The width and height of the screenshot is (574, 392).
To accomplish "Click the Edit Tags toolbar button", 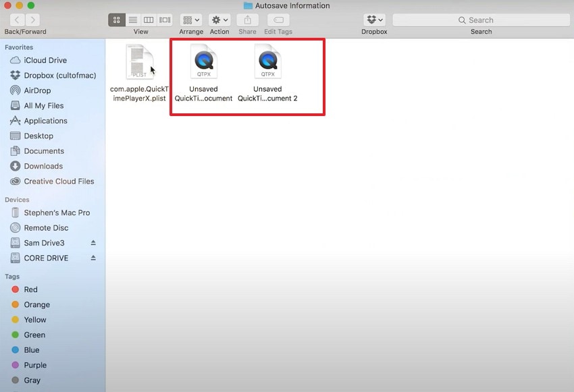I will coord(278,20).
